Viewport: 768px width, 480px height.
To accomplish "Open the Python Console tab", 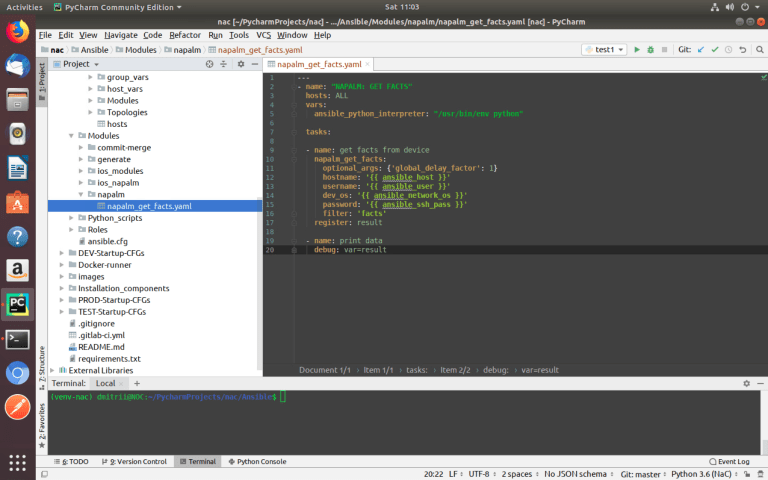I will click(257, 461).
